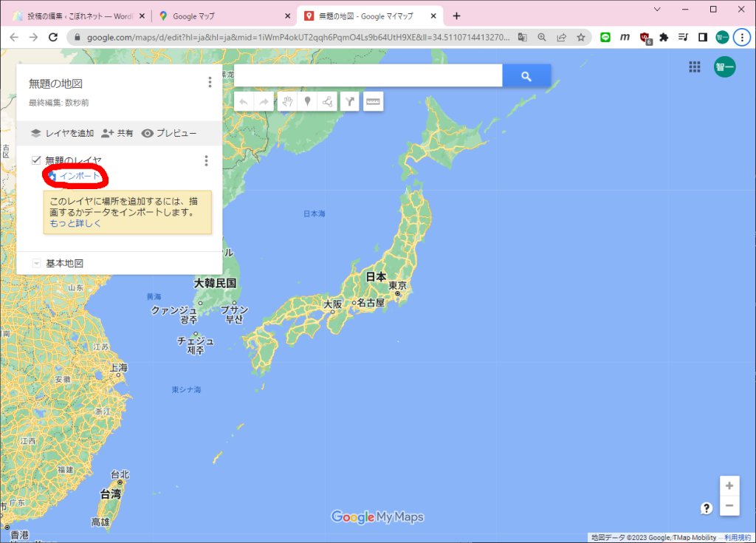Image resolution: width=756 pixels, height=543 pixels.
Task: Select the add directions tool
Action: [348, 101]
